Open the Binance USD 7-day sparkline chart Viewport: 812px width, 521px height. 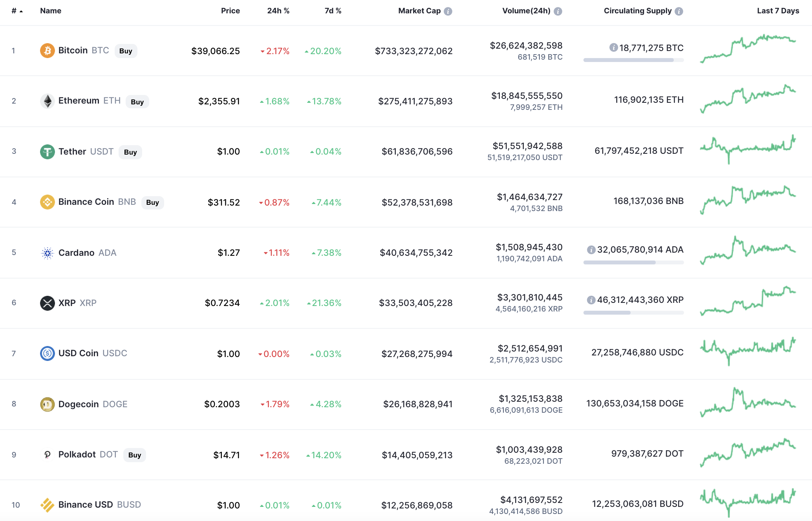click(748, 503)
